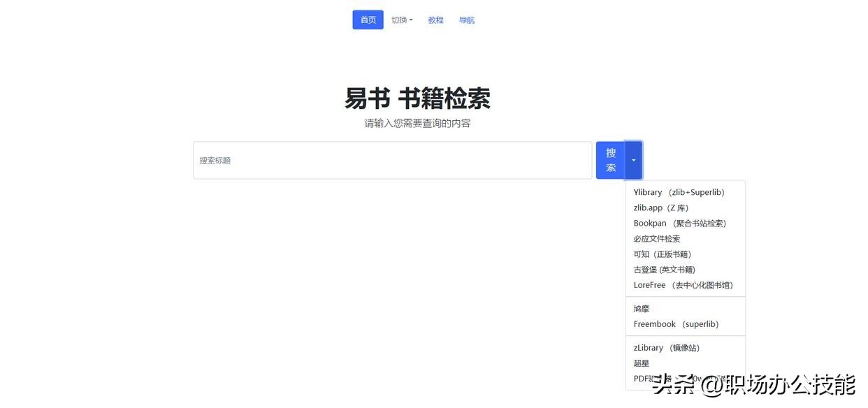This screenshot has width=868, height=408.
Task: Pick Freembook (superlib) from the dropdown
Action: [x=676, y=324]
